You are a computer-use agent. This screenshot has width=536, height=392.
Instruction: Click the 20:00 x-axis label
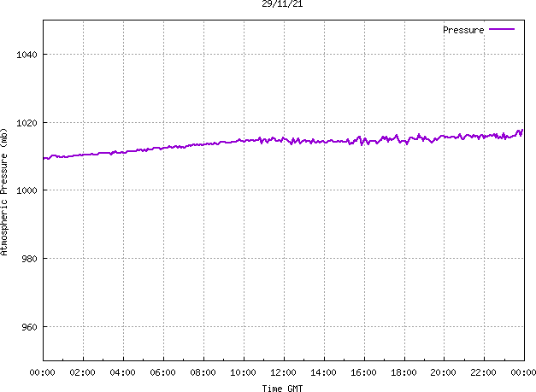444,372
